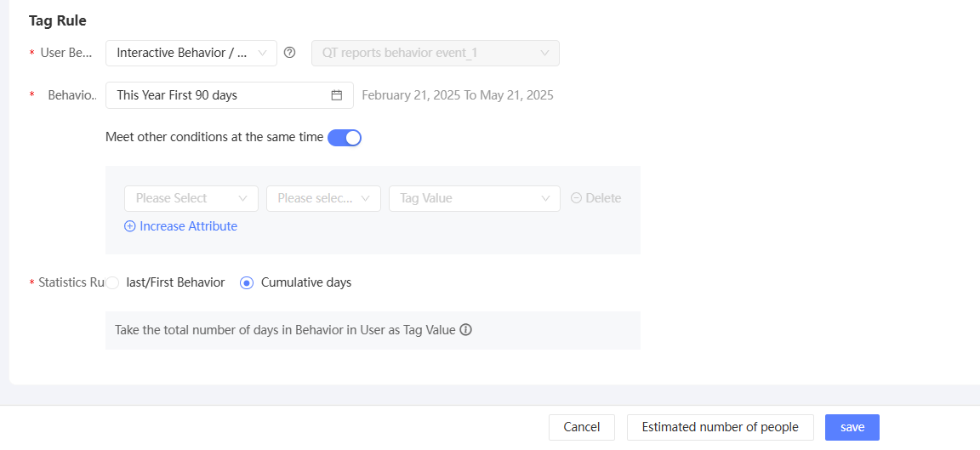Click the Increase Attribute link
The width and height of the screenshot is (980, 450).
188,226
